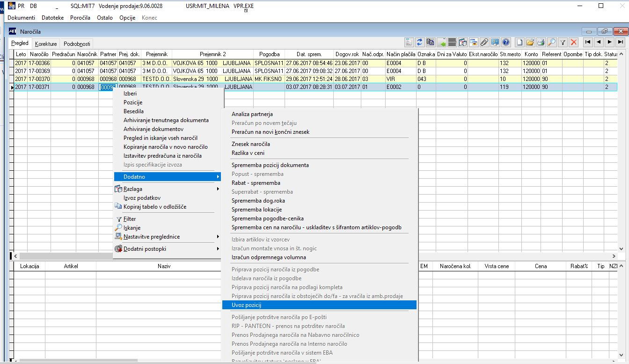Click the funnel filter toolbar icon

point(563,42)
